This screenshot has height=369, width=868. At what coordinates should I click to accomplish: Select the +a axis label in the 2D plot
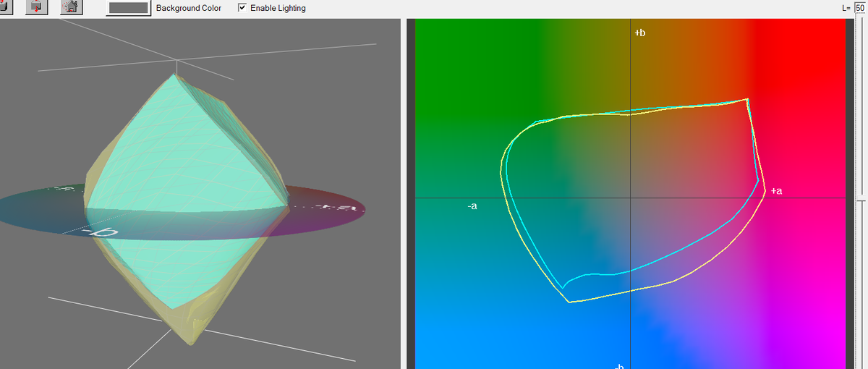(776, 191)
